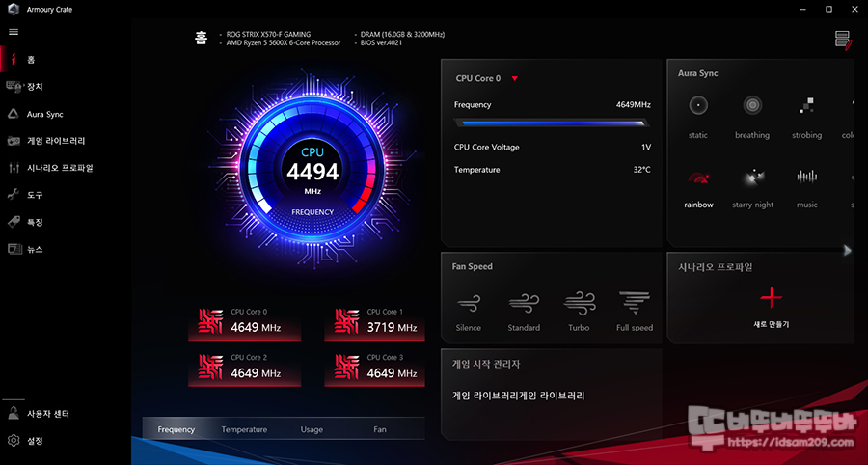Go to 홈 in the sidebar
The image size is (868, 465).
click(x=32, y=60)
